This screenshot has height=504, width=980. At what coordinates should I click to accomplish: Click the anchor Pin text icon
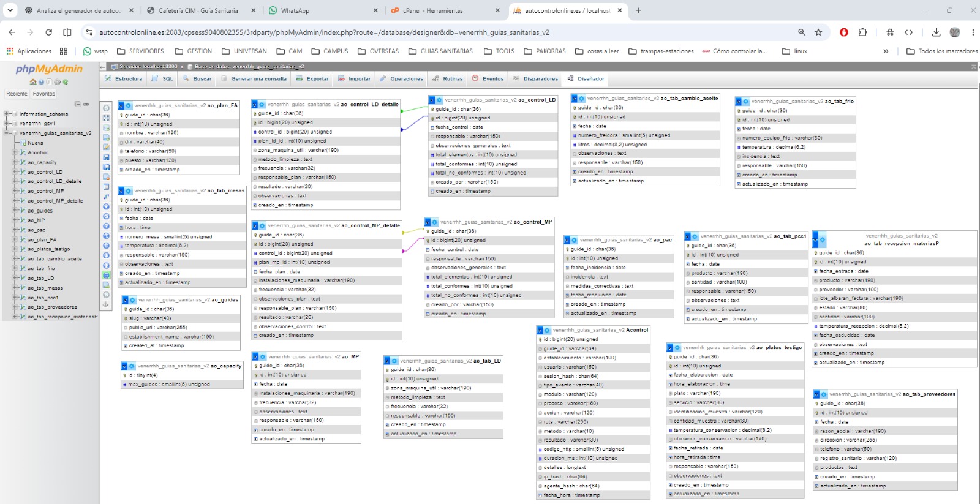click(x=106, y=304)
